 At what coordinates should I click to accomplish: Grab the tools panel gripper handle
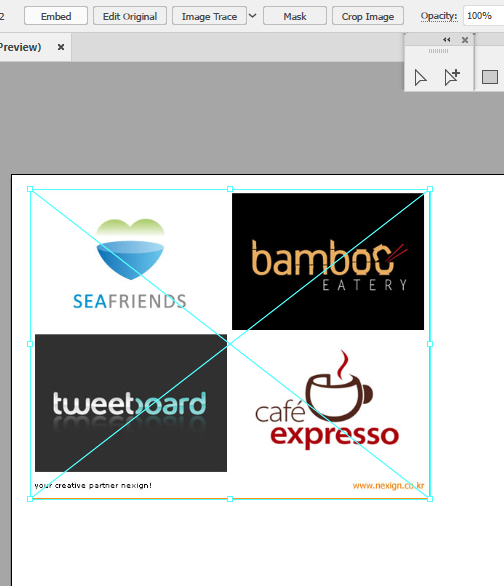tap(438, 51)
